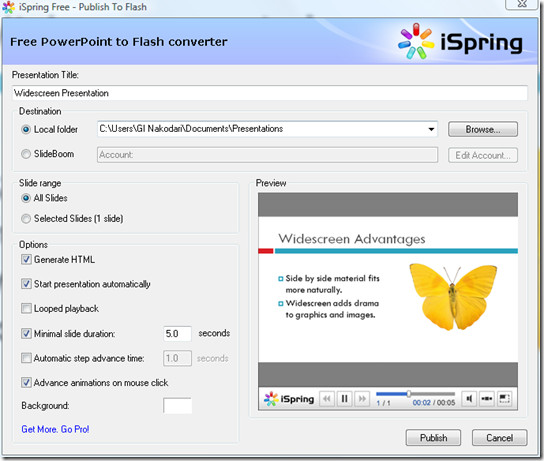The image size is (544, 461).
Task: Toggle Start presentation automatically
Action: pos(26,284)
